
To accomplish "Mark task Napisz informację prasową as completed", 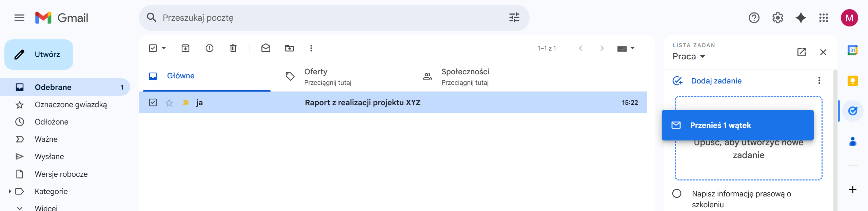I will 677,193.
